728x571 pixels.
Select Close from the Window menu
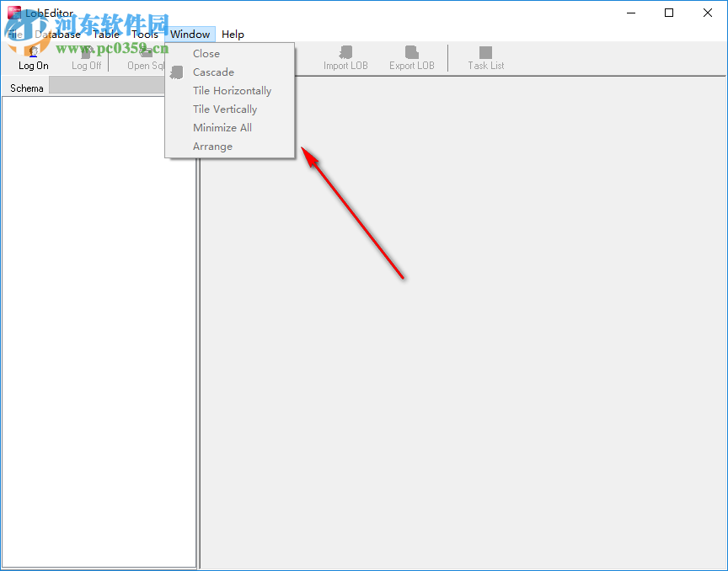pos(206,53)
